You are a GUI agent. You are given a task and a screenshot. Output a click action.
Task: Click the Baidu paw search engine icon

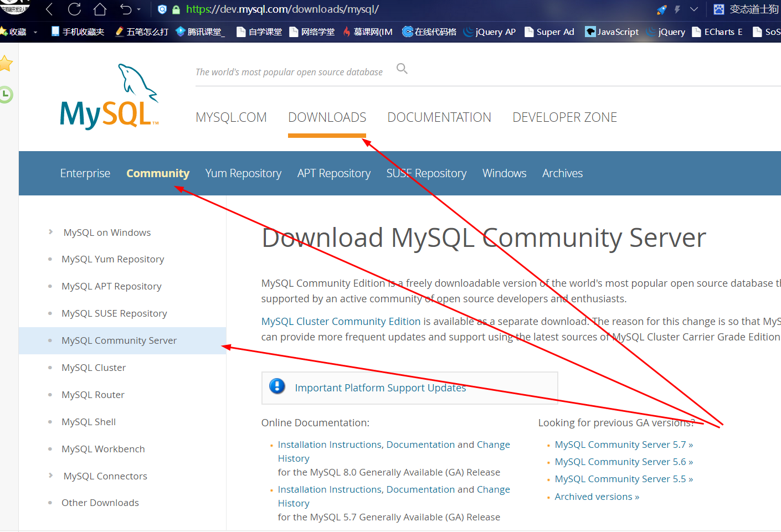(x=719, y=9)
